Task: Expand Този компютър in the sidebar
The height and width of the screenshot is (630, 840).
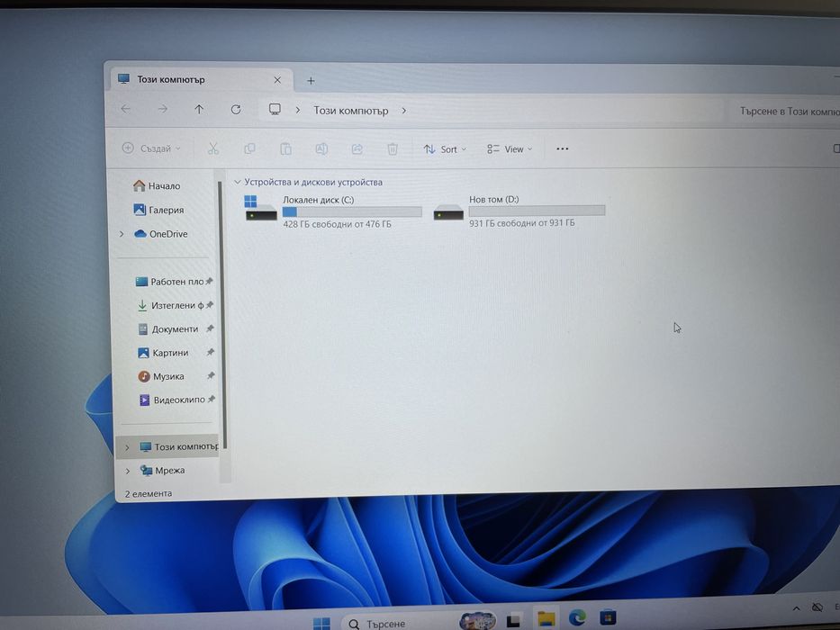Action: pyautogui.click(x=127, y=447)
